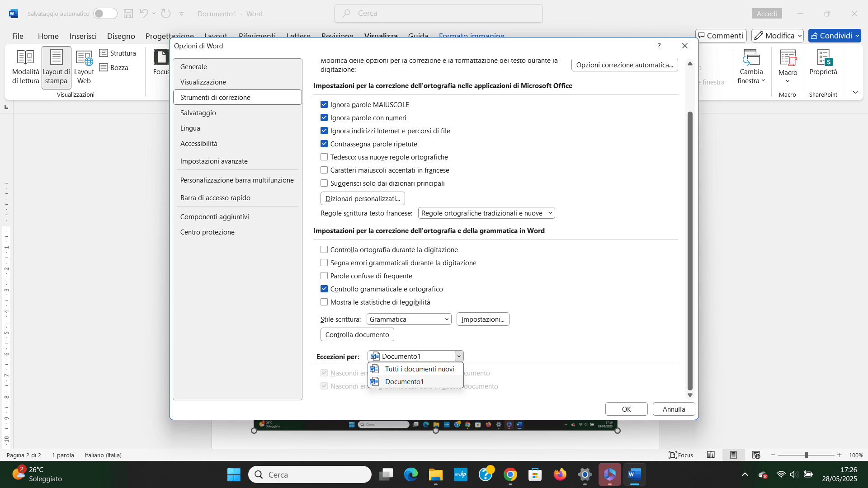The height and width of the screenshot is (488, 868).
Task: Undo the last action
Action: point(144,14)
